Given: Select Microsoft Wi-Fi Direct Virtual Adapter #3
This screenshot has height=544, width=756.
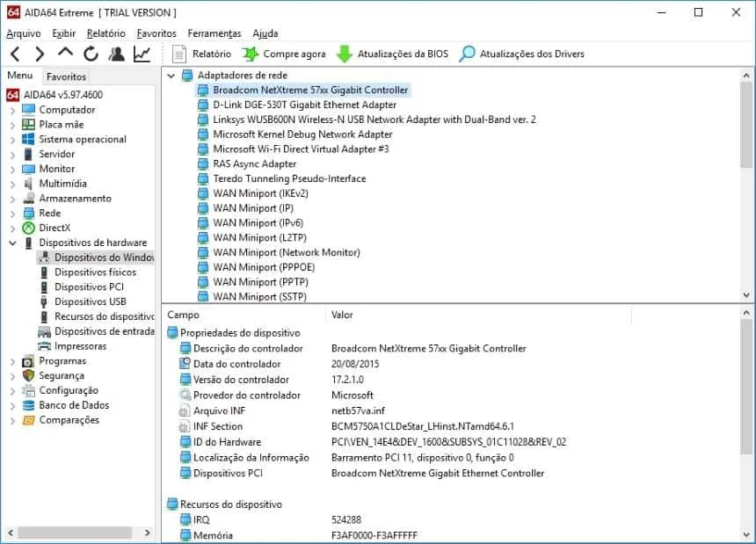Looking at the screenshot, I should pos(294,149).
